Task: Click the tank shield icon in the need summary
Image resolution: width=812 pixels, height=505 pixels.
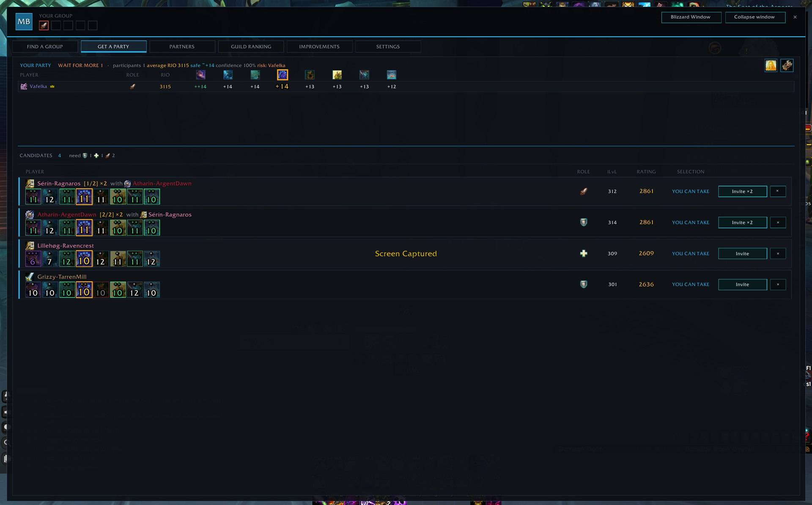Action: [x=85, y=156]
